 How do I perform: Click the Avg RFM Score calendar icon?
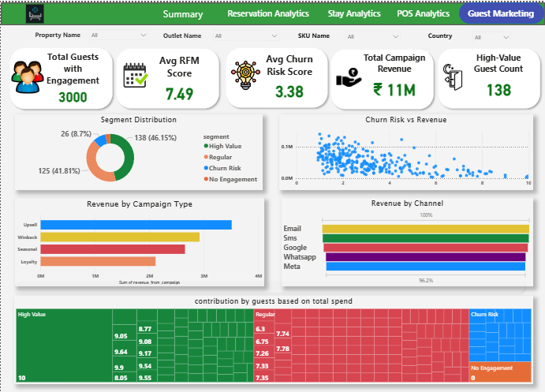pyautogui.click(x=136, y=75)
